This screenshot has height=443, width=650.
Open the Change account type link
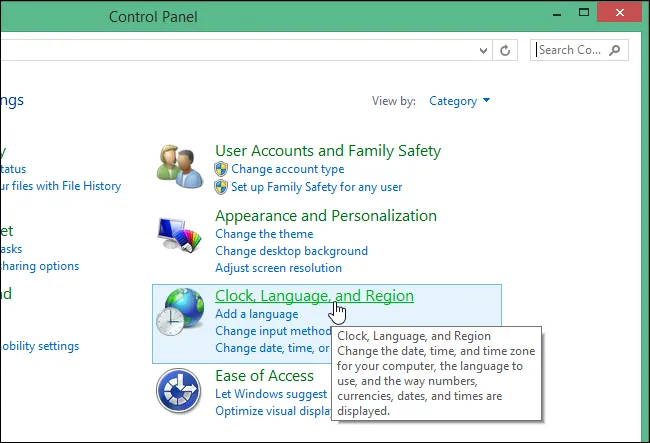pos(288,169)
